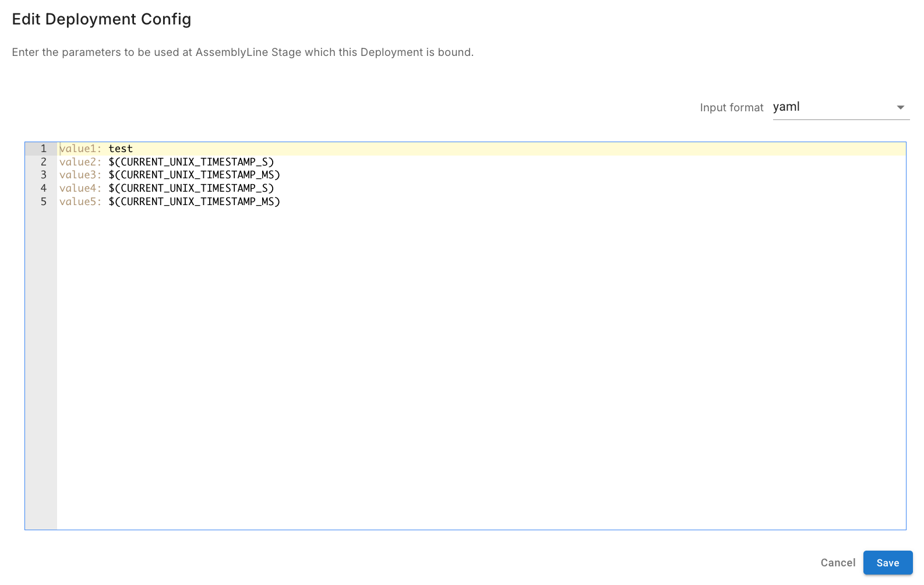Click CURRENT_UNIX_TIMESTAMP_S value on line 4

coord(191,188)
